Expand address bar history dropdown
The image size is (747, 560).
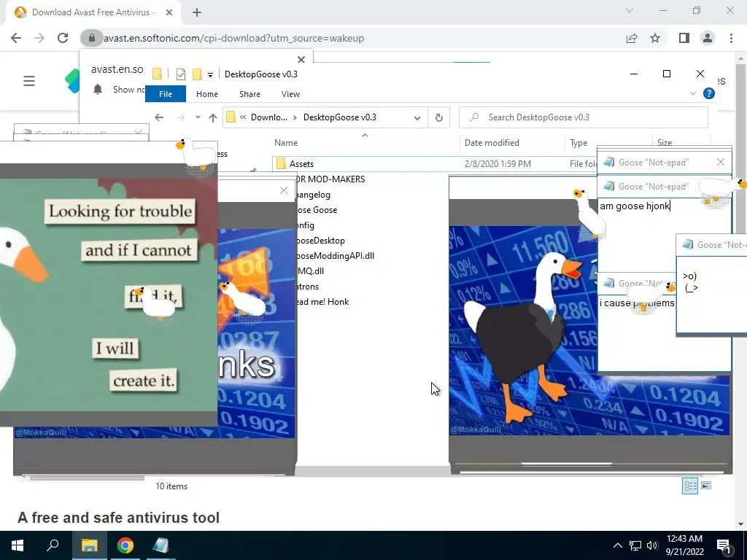tap(417, 117)
